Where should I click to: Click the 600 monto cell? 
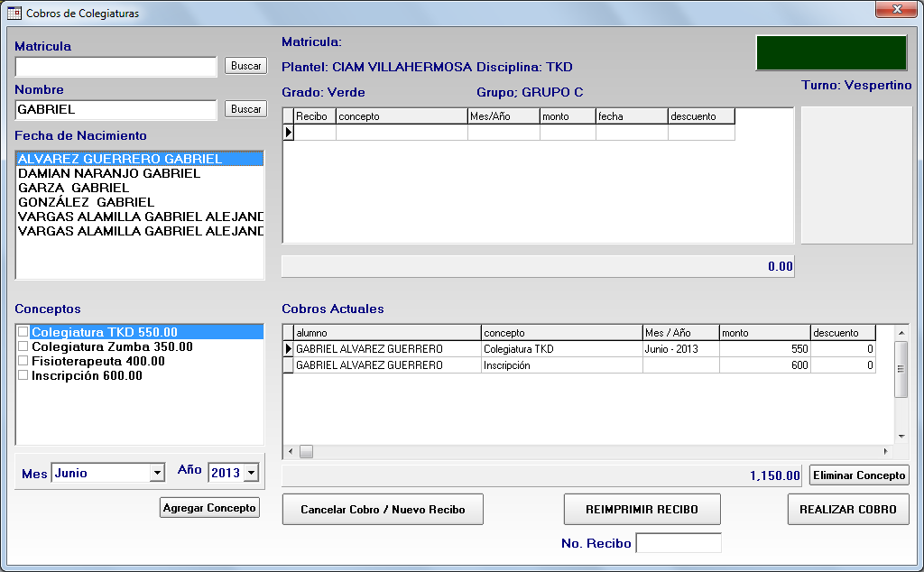765,365
